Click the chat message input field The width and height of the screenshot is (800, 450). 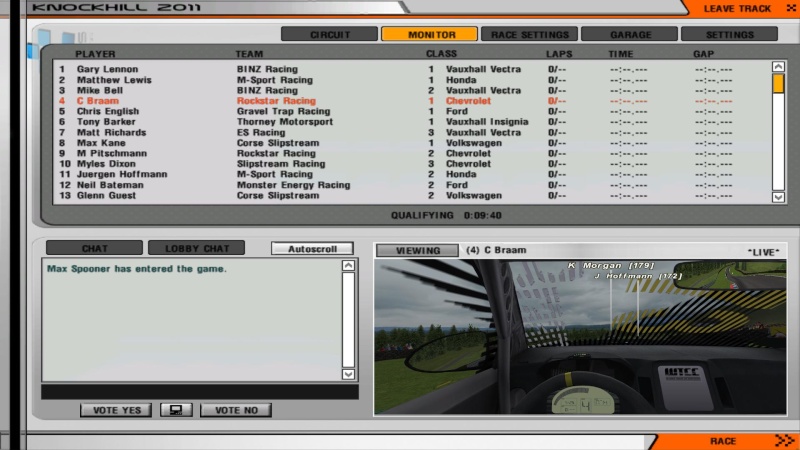[199, 392]
